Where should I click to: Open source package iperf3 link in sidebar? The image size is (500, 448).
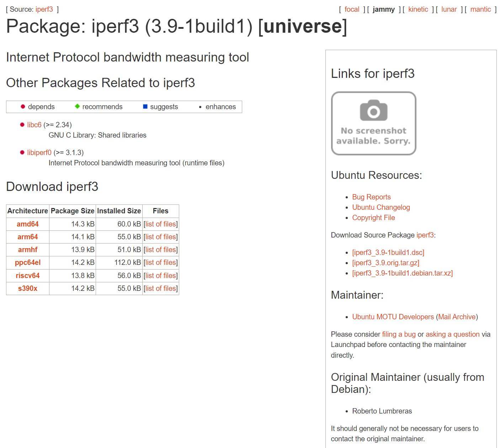(x=425, y=235)
